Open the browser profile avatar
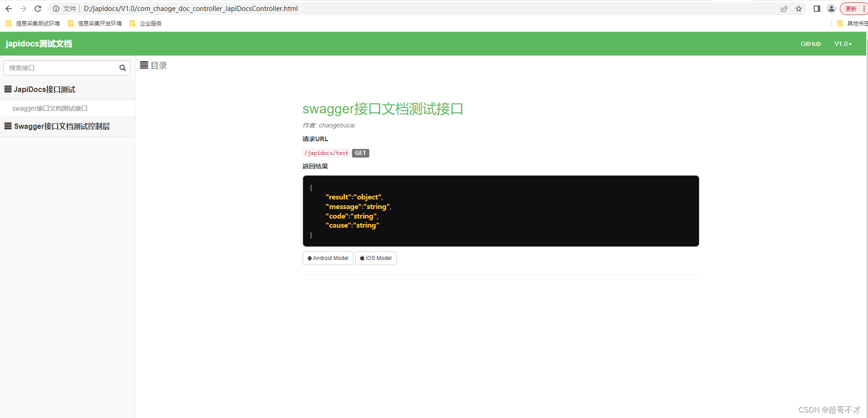Image resolution: width=868 pixels, height=418 pixels. [x=832, y=9]
